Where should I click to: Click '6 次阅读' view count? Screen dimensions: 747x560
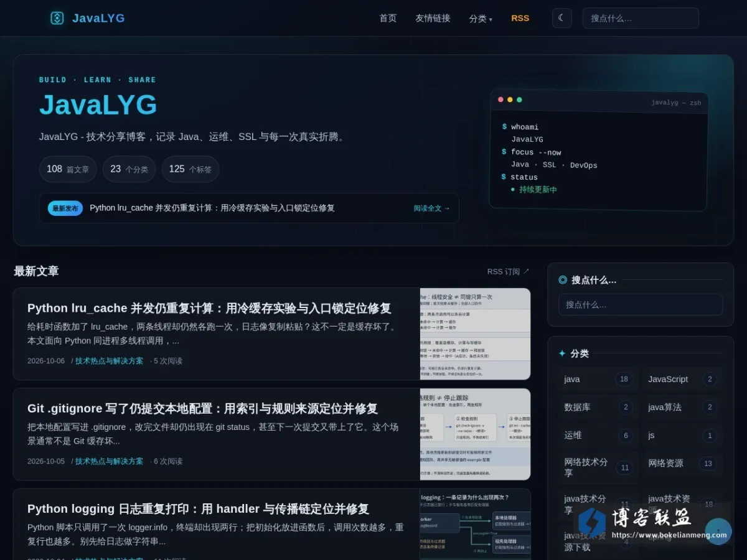[168, 461]
